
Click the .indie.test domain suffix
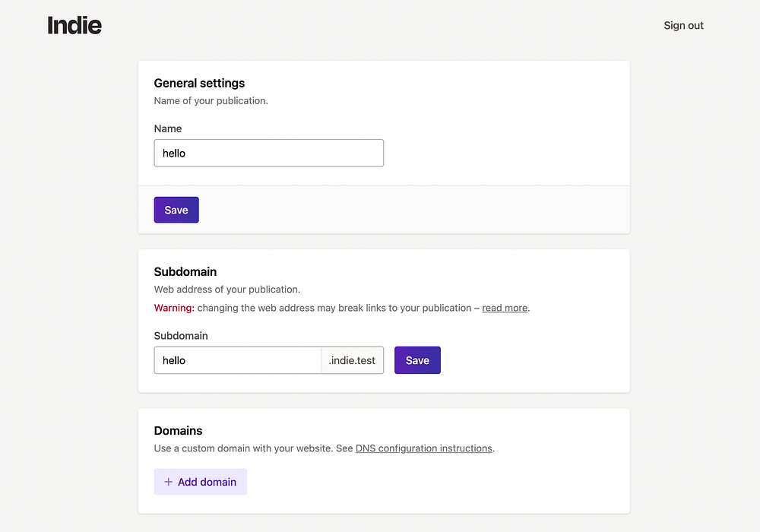pyautogui.click(x=352, y=360)
